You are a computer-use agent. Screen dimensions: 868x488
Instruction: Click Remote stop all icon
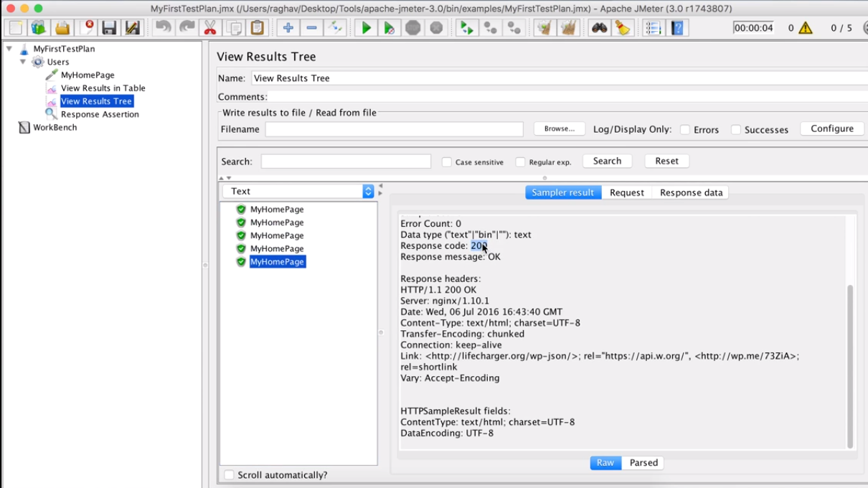[491, 28]
